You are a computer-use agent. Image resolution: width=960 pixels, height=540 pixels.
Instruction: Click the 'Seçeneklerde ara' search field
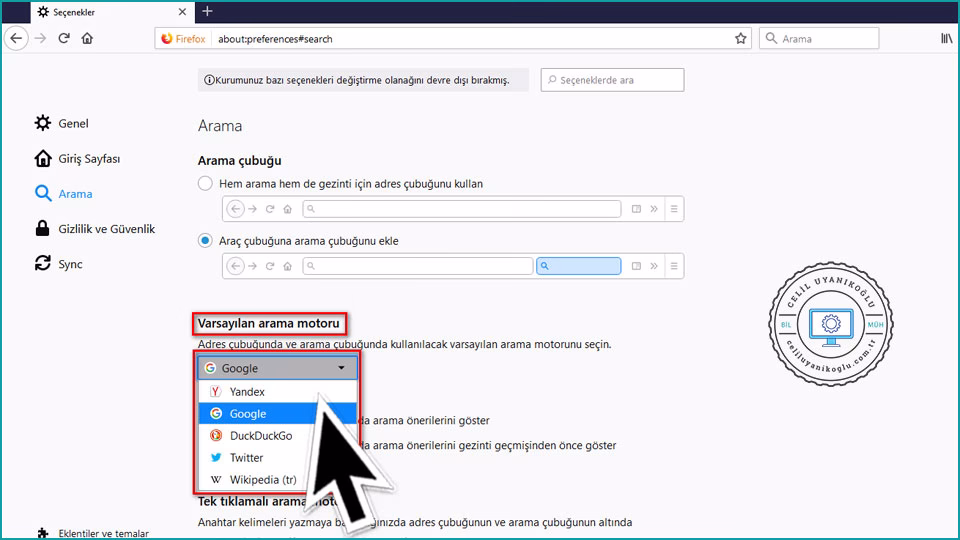(612, 80)
